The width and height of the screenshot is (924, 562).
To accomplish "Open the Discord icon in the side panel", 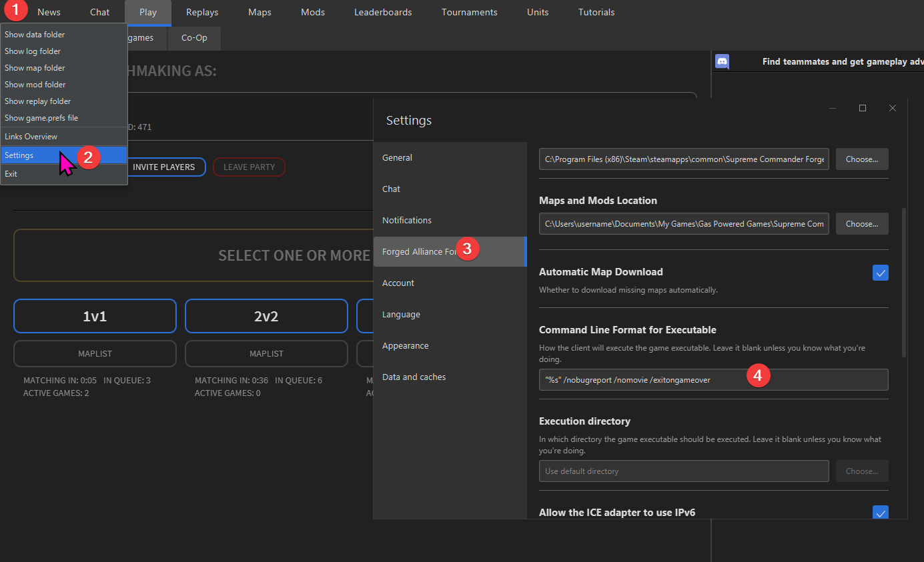I will click(x=722, y=62).
